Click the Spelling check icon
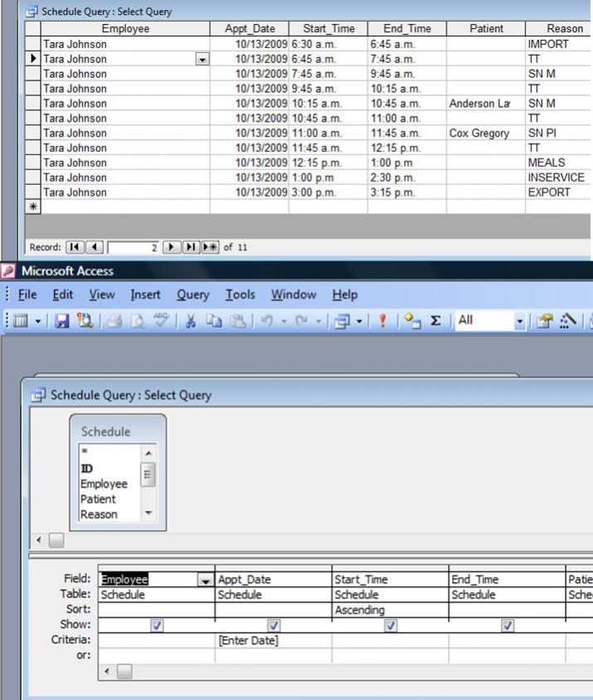 click(x=161, y=320)
